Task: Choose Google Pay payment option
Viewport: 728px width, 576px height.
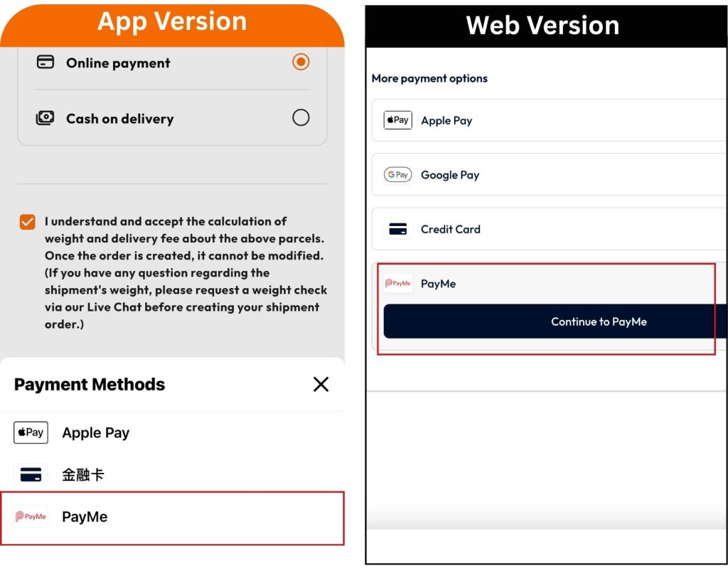Action: (x=550, y=175)
